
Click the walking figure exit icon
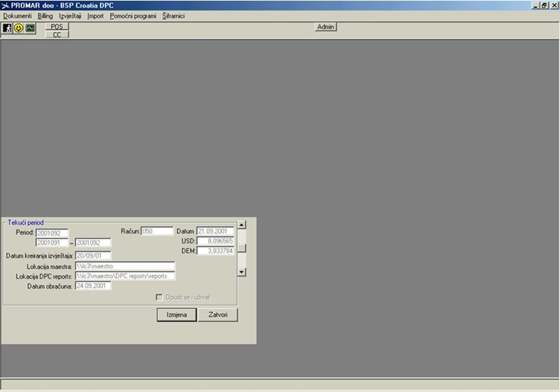(8, 28)
